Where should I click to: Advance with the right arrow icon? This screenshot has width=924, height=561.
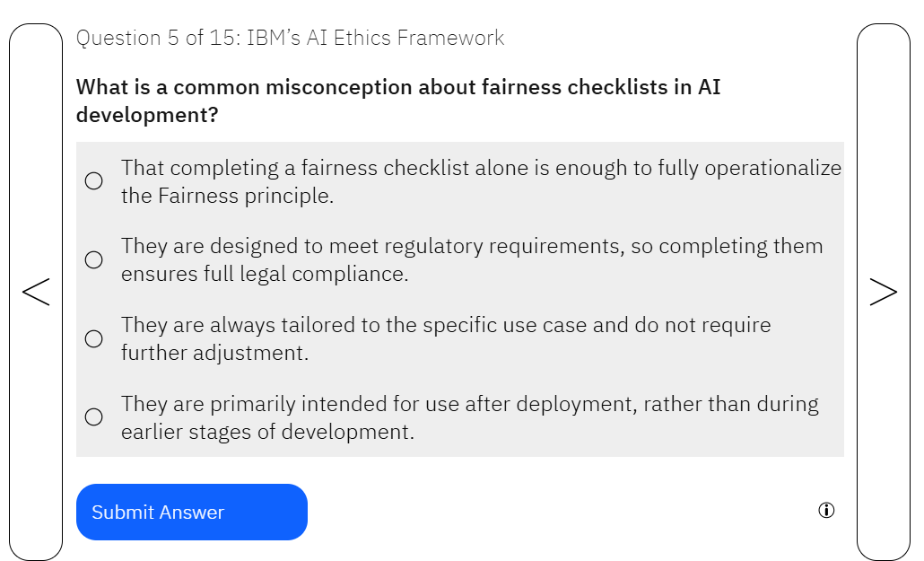[884, 292]
